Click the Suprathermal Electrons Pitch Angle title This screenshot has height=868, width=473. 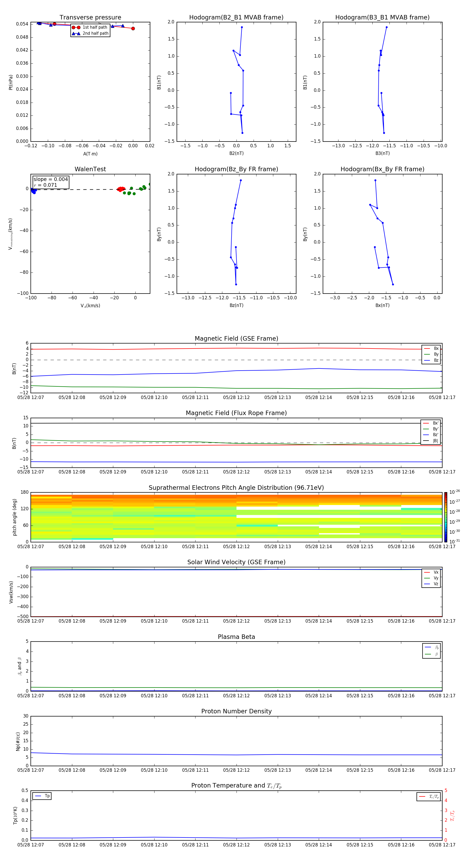coord(236,488)
